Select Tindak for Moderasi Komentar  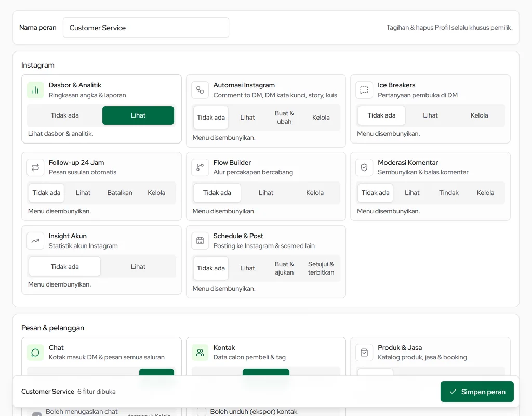[x=448, y=193]
